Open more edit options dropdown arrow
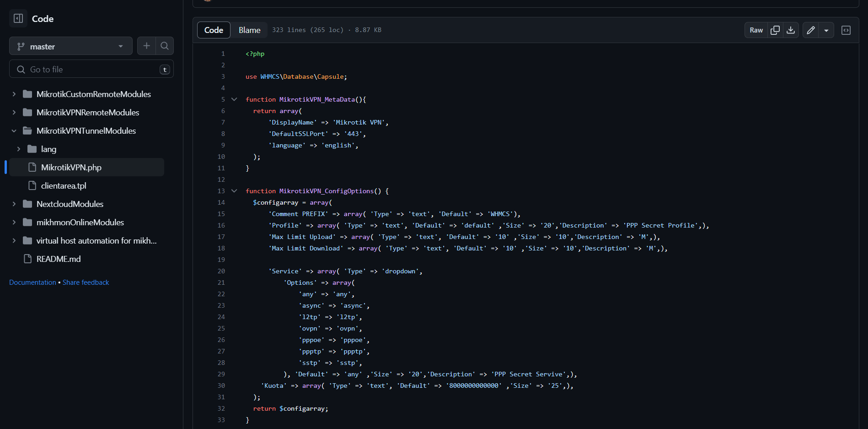 [x=826, y=30]
